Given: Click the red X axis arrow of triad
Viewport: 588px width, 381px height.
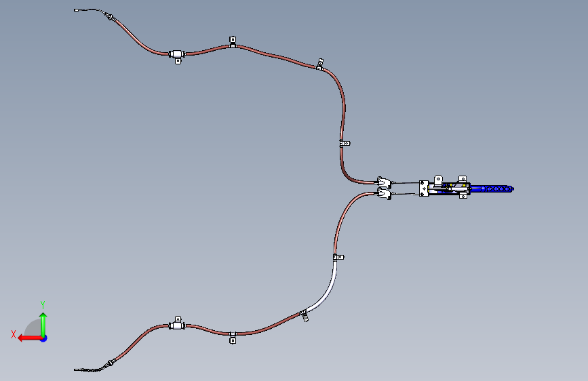Looking at the screenshot, I should (29, 338).
